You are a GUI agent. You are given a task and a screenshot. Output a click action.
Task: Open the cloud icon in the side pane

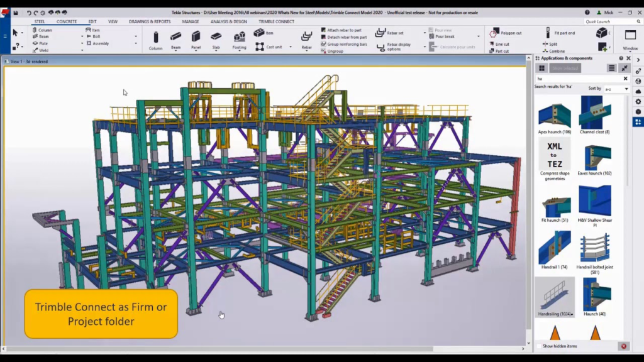click(638, 91)
